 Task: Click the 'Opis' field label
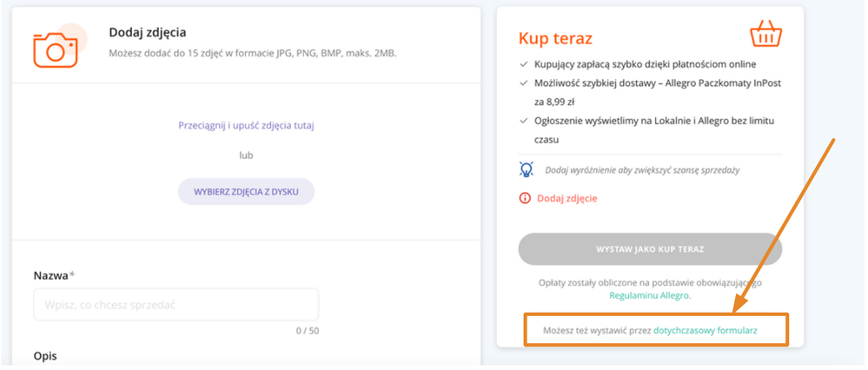point(45,357)
